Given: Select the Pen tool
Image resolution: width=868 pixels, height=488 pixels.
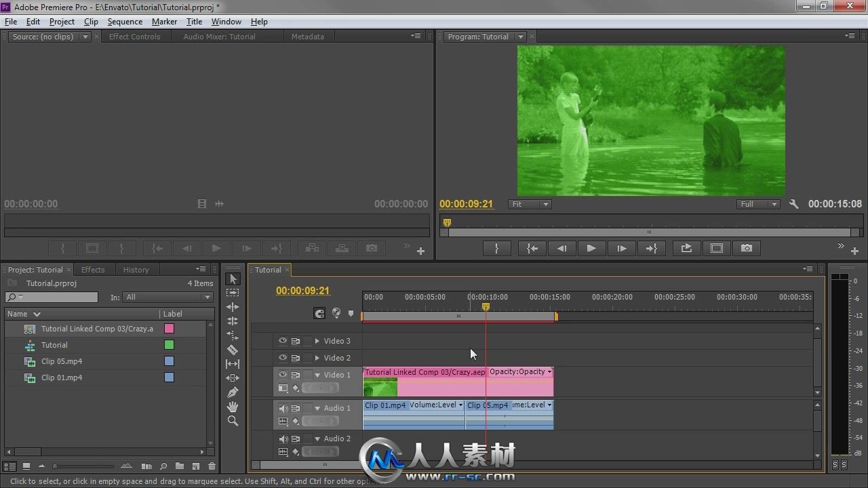Looking at the screenshot, I should pos(233,392).
